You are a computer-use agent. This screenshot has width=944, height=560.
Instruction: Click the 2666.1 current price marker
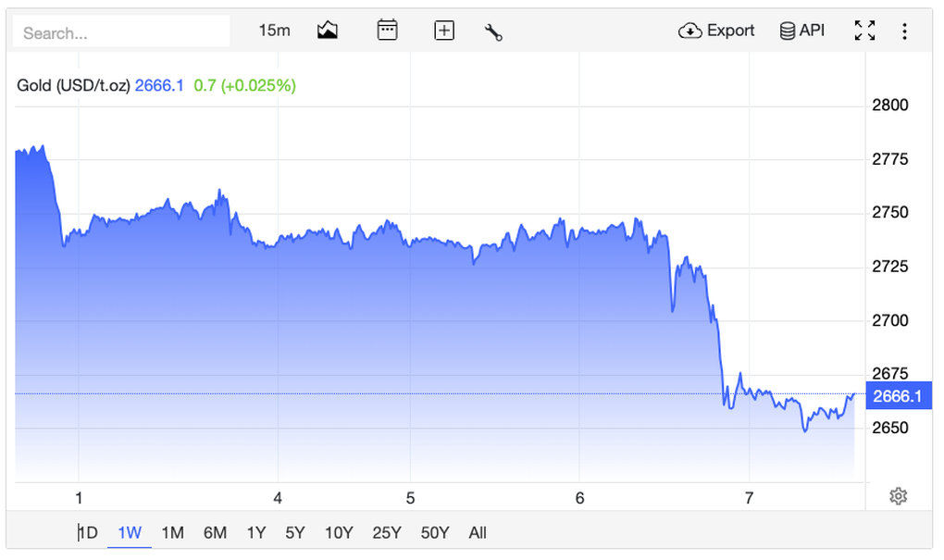click(x=898, y=396)
